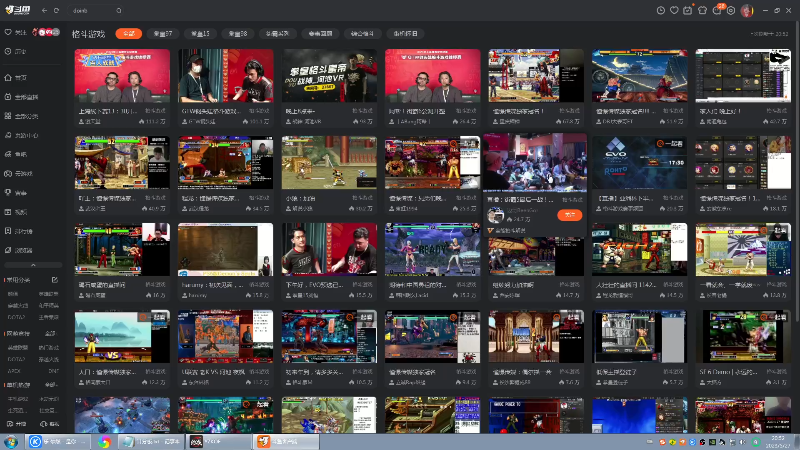Click the 客服 headset icon at sidebar bottom
Screen dimensions: 800x450
pos(49,424)
